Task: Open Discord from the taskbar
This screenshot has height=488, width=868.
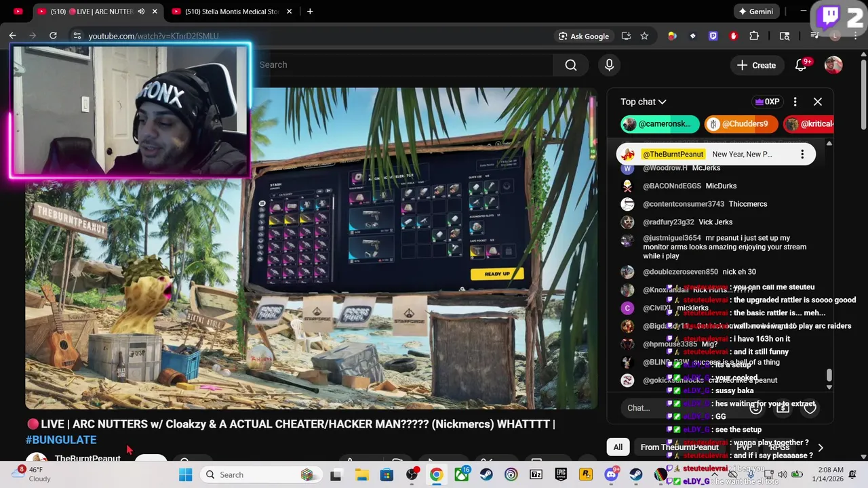Action: tap(611, 474)
